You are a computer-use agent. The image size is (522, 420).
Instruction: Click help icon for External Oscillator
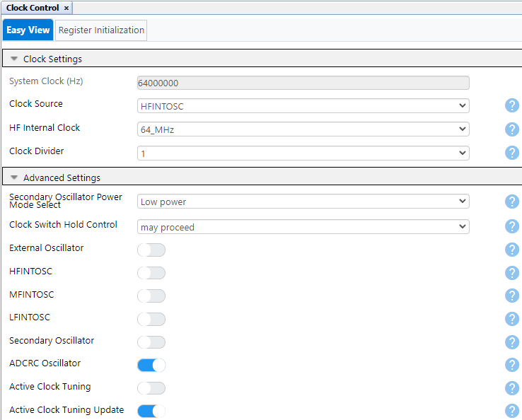(x=512, y=250)
